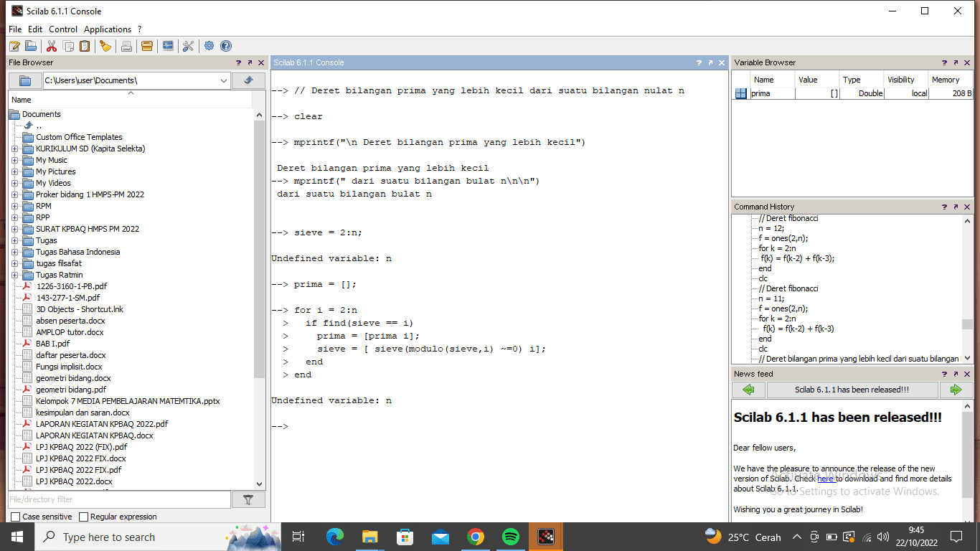Show previous news feed item
The height and width of the screenshot is (551, 980).
point(748,390)
